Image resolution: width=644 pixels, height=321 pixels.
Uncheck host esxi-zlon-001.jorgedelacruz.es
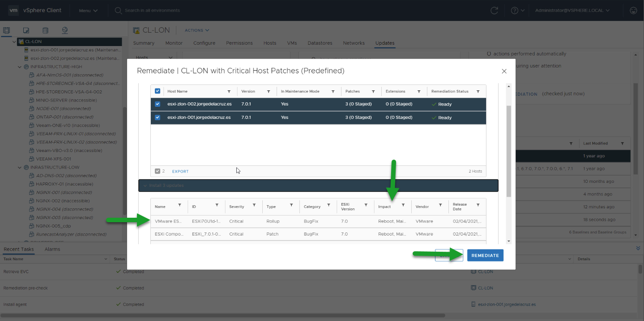point(158,117)
